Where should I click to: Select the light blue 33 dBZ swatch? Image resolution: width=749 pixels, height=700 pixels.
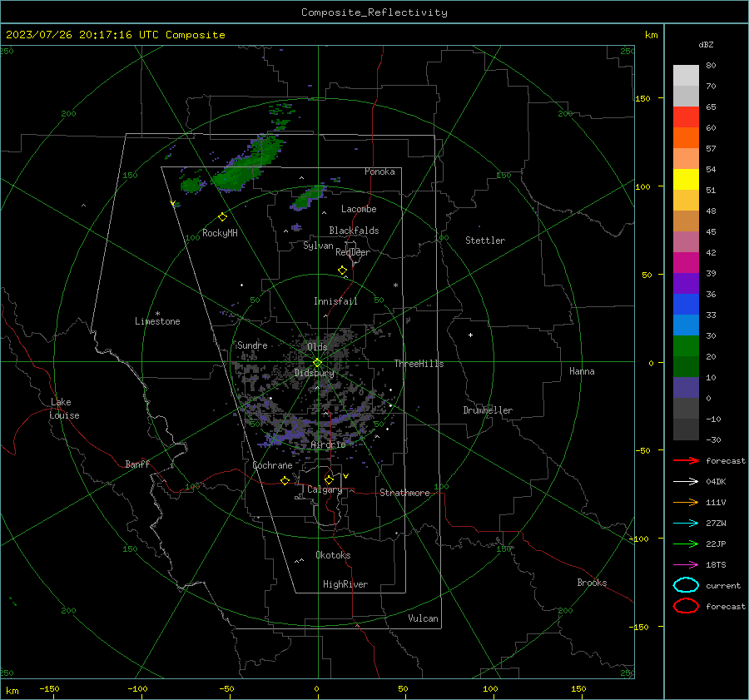tap(686, 325)
